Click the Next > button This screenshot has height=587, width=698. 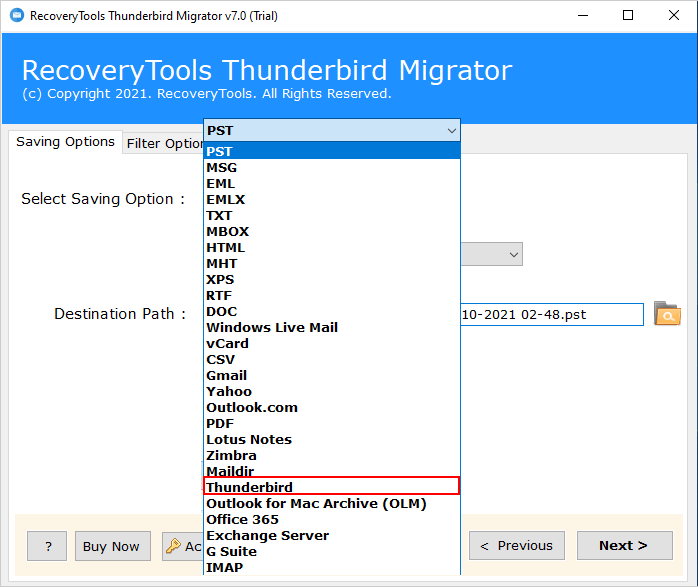click(x=625, y=546)
